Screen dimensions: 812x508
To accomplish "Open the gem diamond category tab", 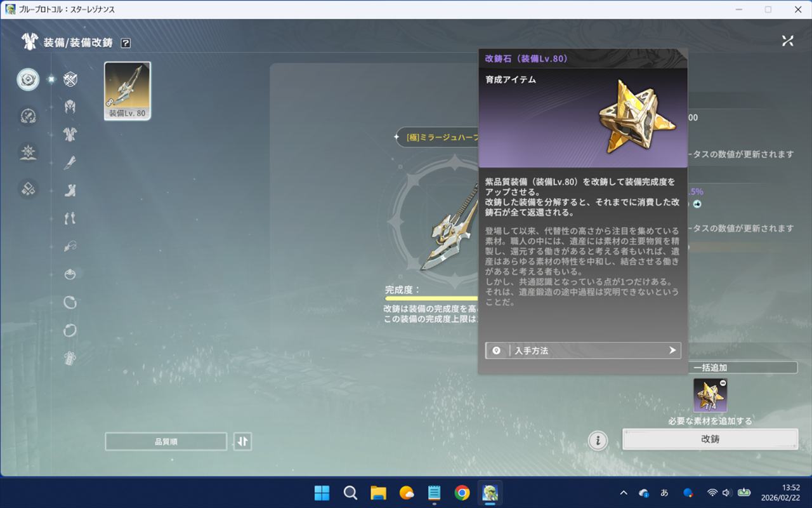I will (28, 189).
